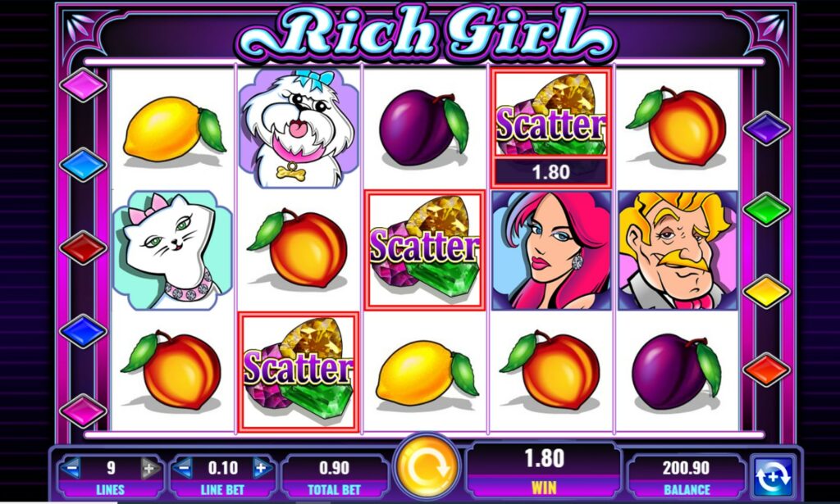
Task: Select the top-left lemon symbol
Action: click(174, 130)
